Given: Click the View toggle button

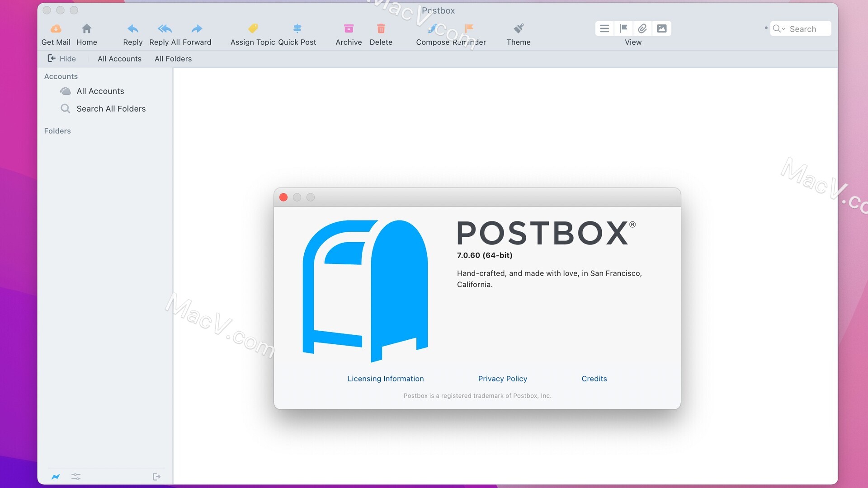Looking at the screenshot, I should coord(604,28).
